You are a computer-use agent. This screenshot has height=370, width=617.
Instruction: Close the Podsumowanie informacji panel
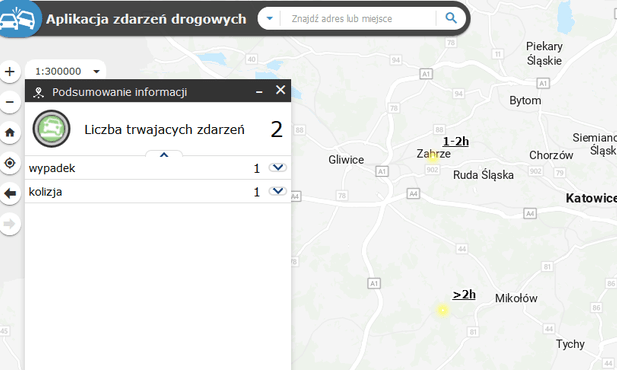point(280,90)
